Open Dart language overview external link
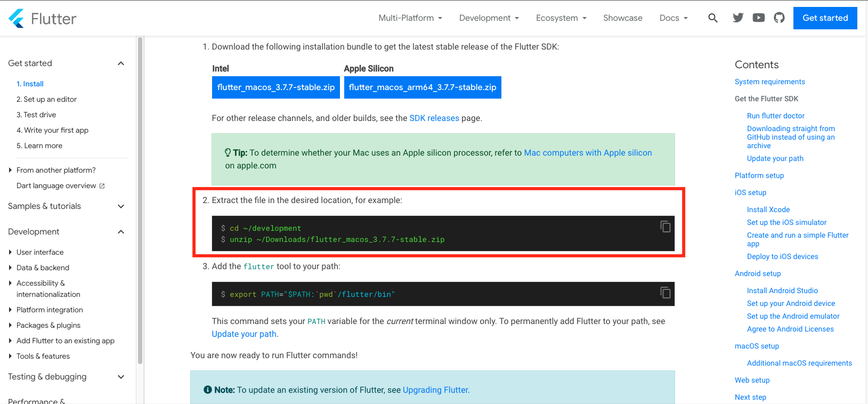Image resolution: width=868 pixels, height=404 pixels. pyautogui.click(x=61, y=185)
